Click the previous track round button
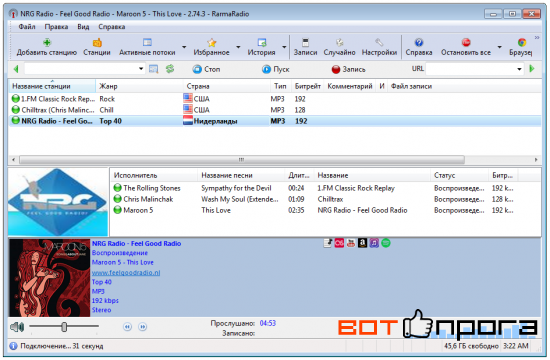 tap(127, 327)
